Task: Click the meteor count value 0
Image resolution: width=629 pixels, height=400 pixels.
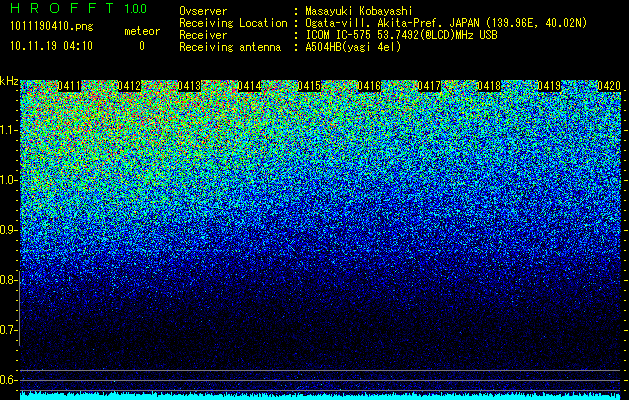Action: click(x=142, y=47)
